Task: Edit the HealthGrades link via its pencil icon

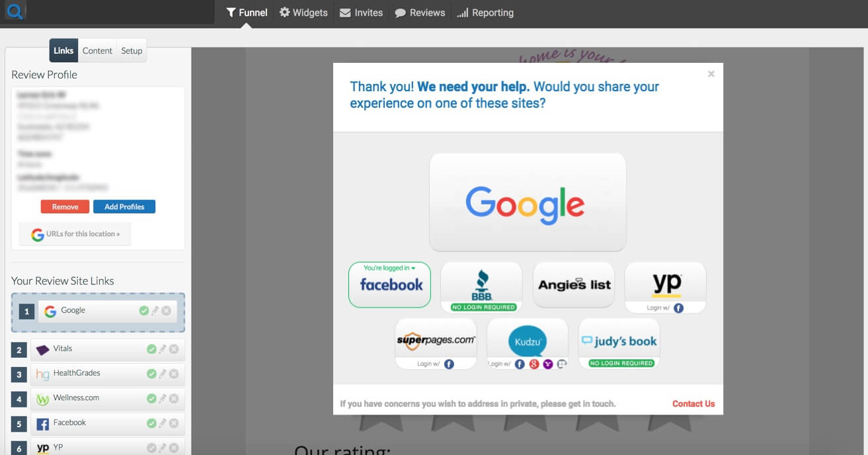Action: coord(163,374)
